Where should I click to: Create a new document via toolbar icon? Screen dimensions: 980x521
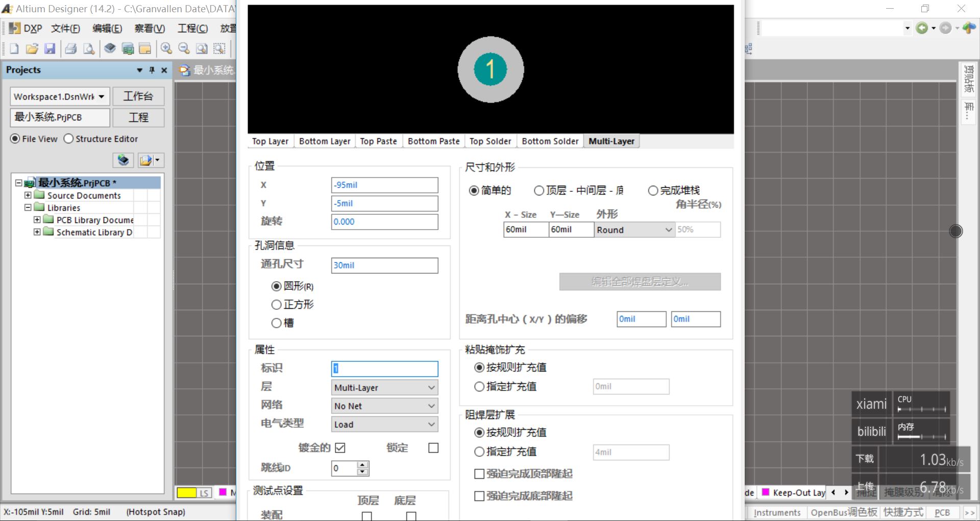14,48
